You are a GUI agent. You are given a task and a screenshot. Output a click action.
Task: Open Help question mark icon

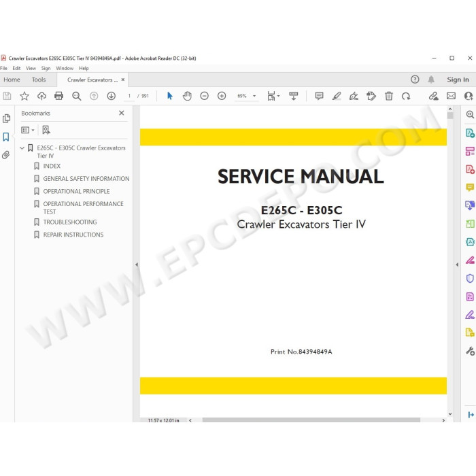pyautogui.click(x=415, y=80)
